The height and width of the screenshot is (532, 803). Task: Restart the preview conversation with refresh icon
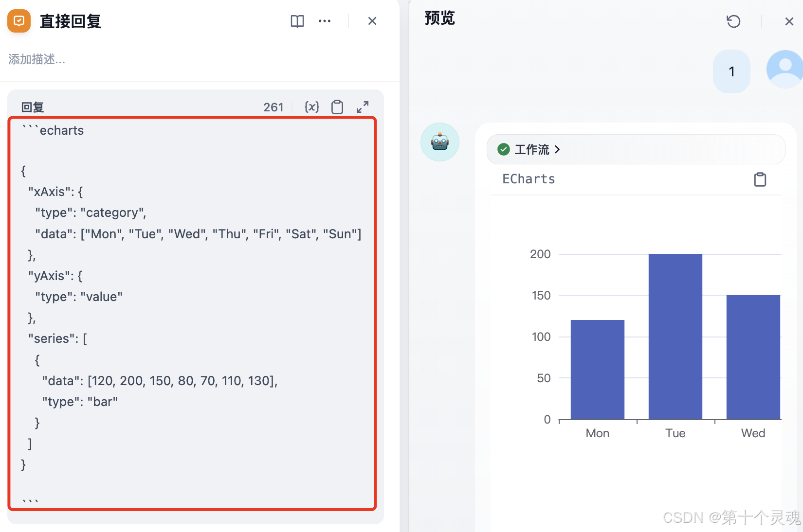[733, 21]
